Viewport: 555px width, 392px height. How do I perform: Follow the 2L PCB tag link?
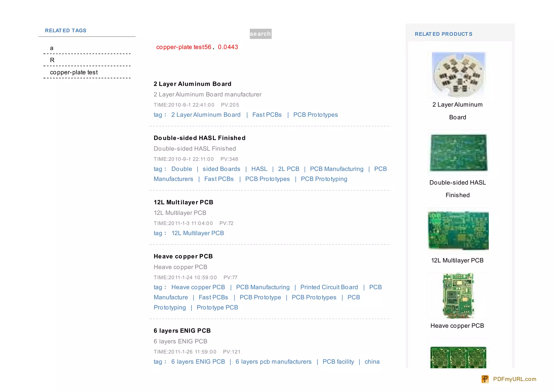tap(289, 169)
